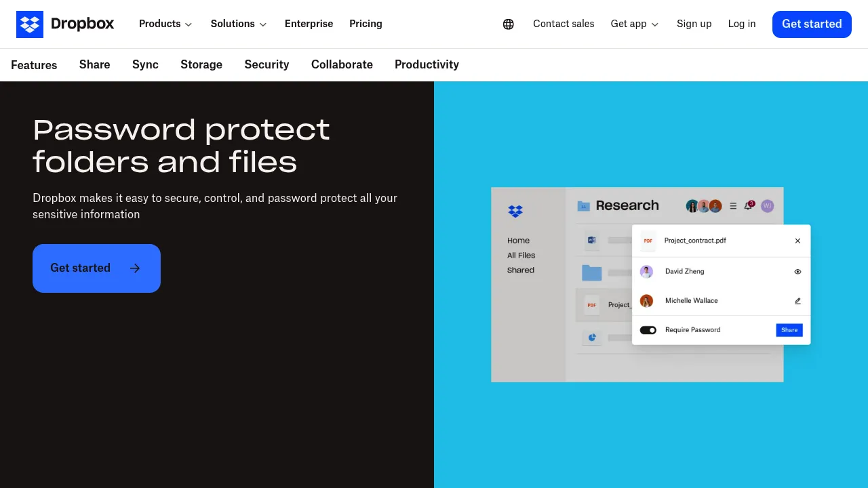Click the blue folder icon in file list
This screenshot has height=488, width=868.
pos(592,272)
